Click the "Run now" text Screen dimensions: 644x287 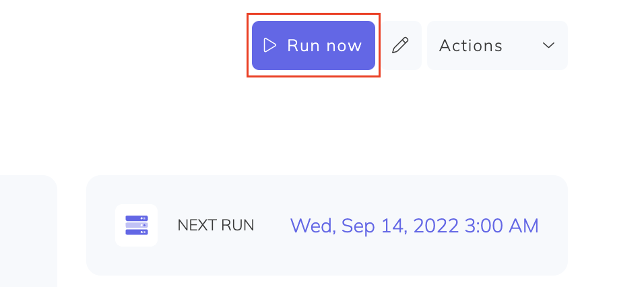(324, 46)
